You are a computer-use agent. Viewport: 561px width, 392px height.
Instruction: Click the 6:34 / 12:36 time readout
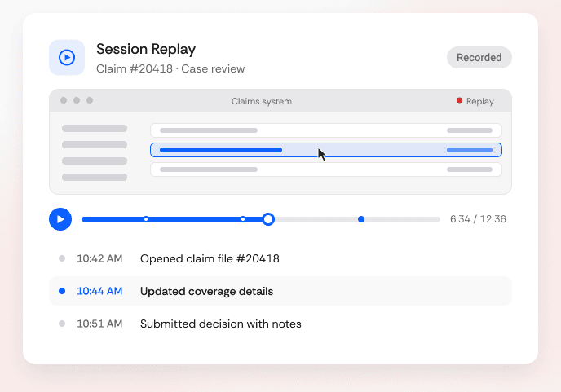(478, 219)
